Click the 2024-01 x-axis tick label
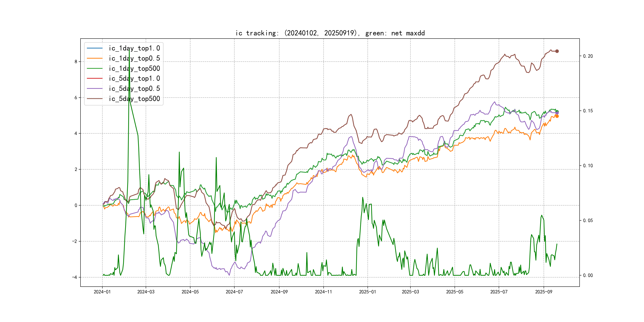Image resolution: width=644 pixels, height=322 pixels. pyautogui.click(x=102, y=292)
